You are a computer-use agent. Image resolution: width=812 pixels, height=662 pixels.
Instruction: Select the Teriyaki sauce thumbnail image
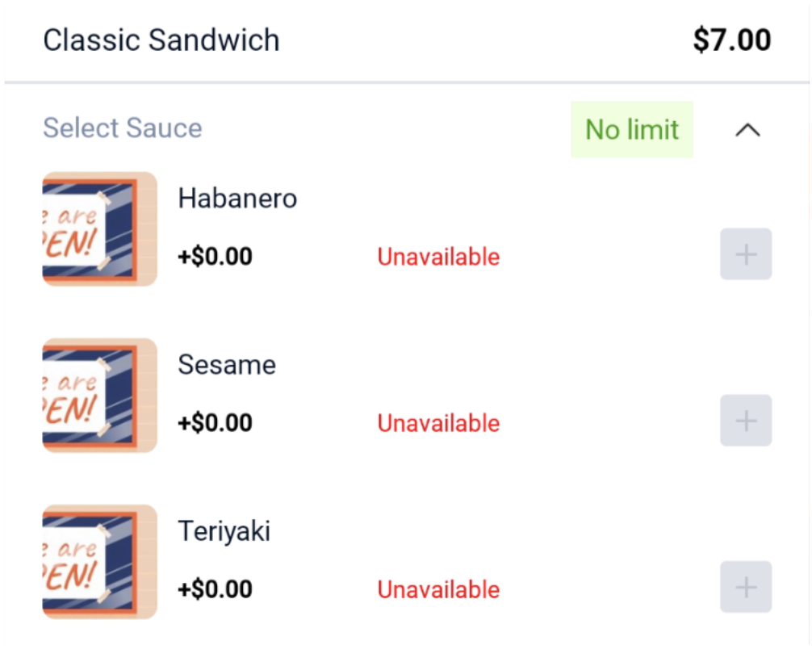click(x=99, y=562)
